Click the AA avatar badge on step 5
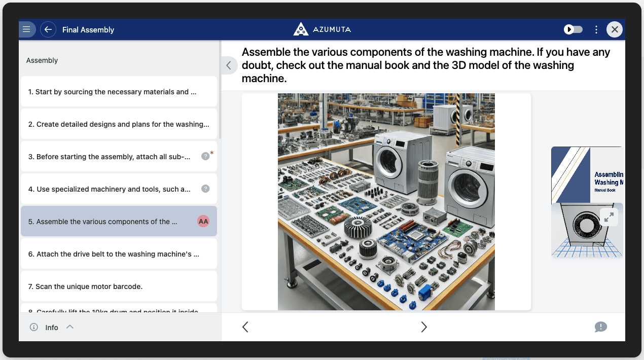This screenshot has height=360, width=644. pos(203,221)
